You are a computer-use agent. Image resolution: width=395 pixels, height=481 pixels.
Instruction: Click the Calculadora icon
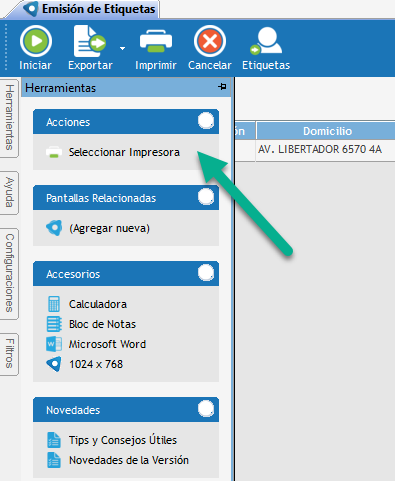coord(54,304)
